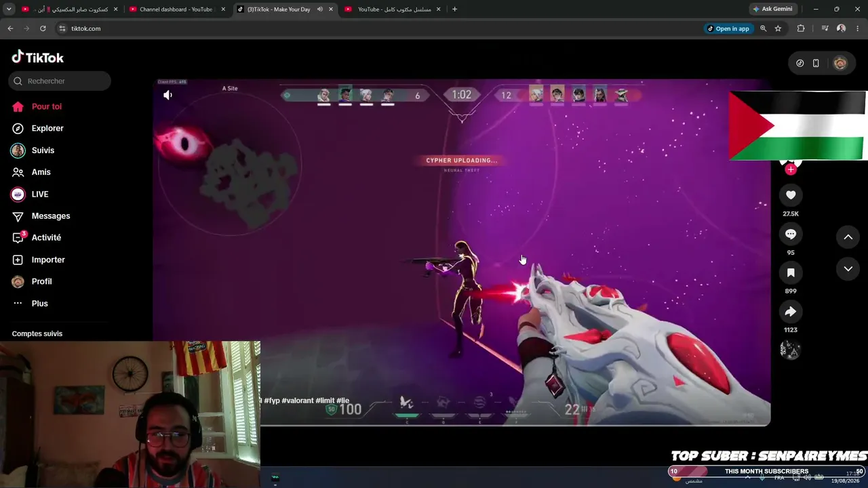Open the LIVE section
The width and height of the screenshot is (868, 488).
click(x=40, y=194)
